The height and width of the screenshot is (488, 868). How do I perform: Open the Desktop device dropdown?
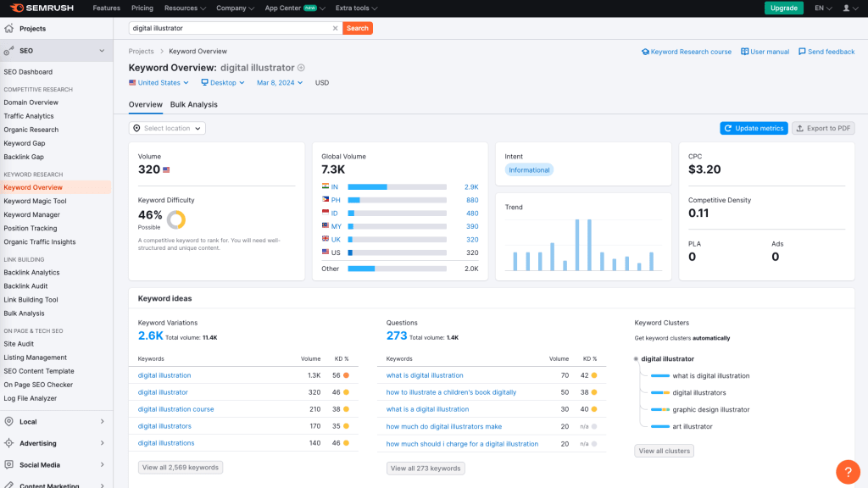tap(223, 82)
